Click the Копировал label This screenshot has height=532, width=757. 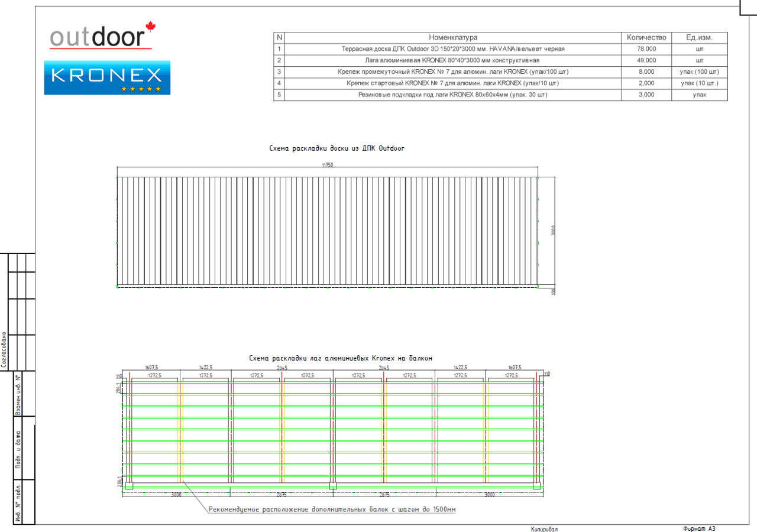click(x=544, y=530)
